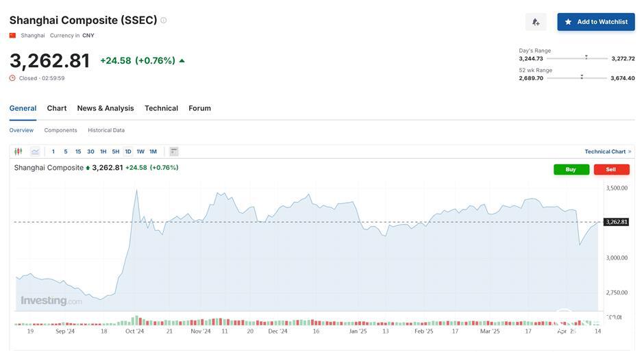The width and height of the screenshot is (644, 352).
Task: Open the Forum tab
Action: 199,108
